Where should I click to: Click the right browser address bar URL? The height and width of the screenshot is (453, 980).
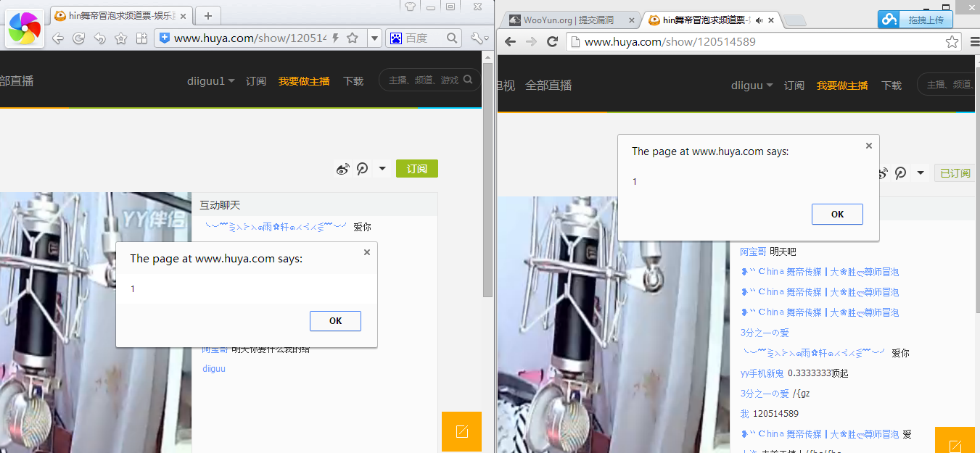(670, 42)
